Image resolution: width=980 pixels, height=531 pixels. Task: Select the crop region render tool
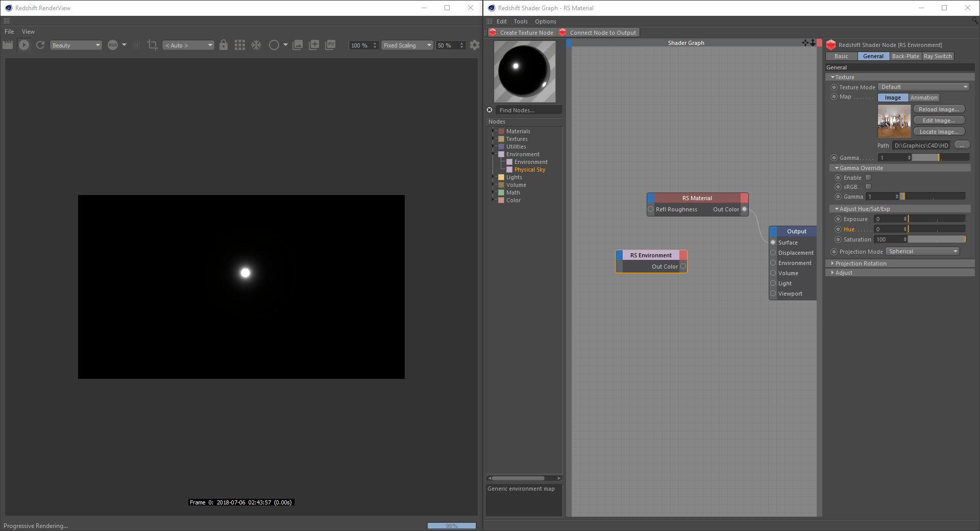click(152, 45)
